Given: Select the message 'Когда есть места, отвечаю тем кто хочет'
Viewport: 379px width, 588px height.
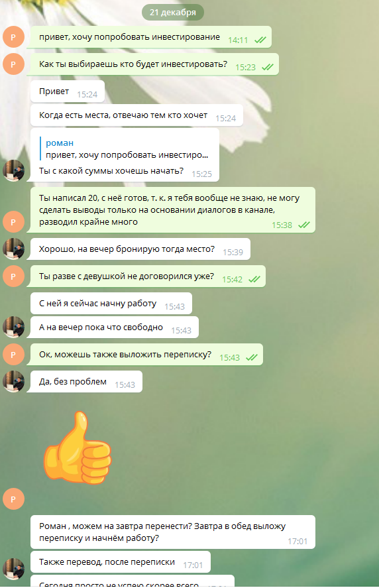Looking at the screenshot, I should point(136,115).
